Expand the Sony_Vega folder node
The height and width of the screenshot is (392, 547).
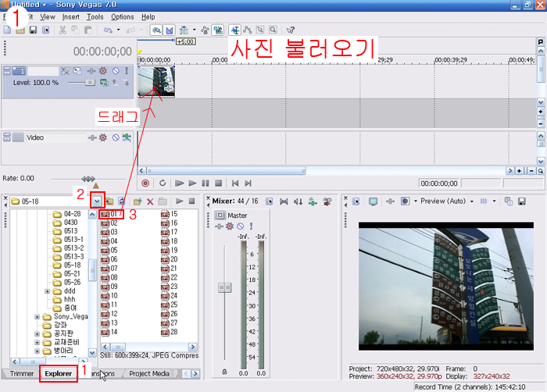[37, 317]
